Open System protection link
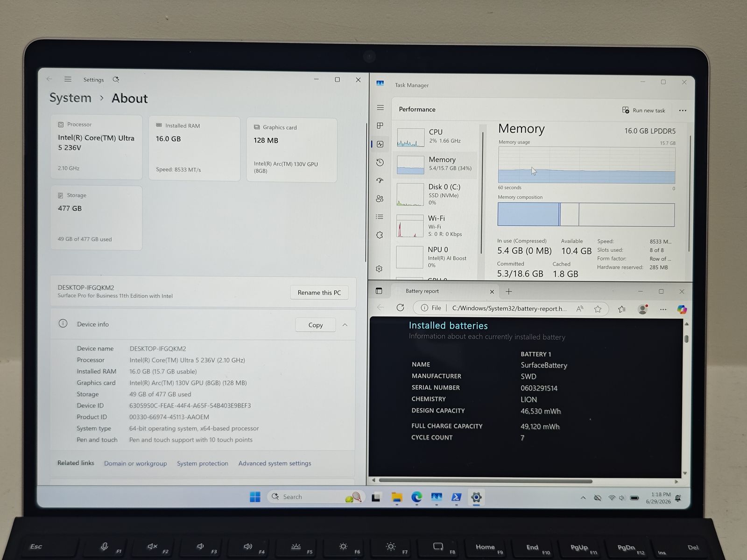The image size is (747, 560). pos(203,463)
